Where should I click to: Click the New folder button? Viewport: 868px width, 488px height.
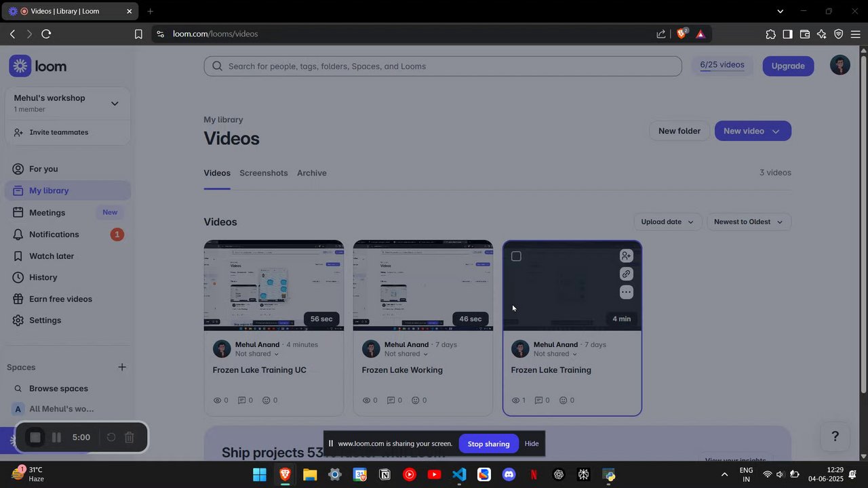click(x=679, y=131)
